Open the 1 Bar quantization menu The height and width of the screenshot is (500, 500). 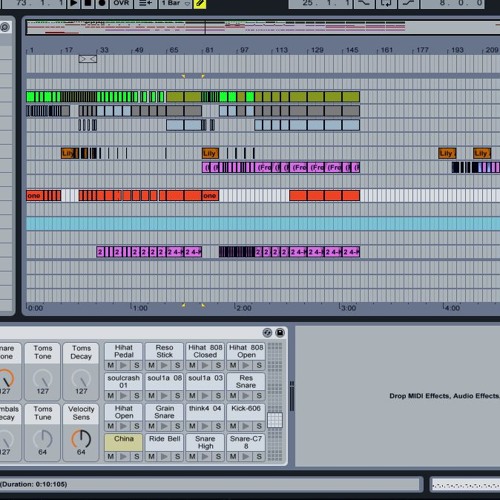tap(175, 3)
